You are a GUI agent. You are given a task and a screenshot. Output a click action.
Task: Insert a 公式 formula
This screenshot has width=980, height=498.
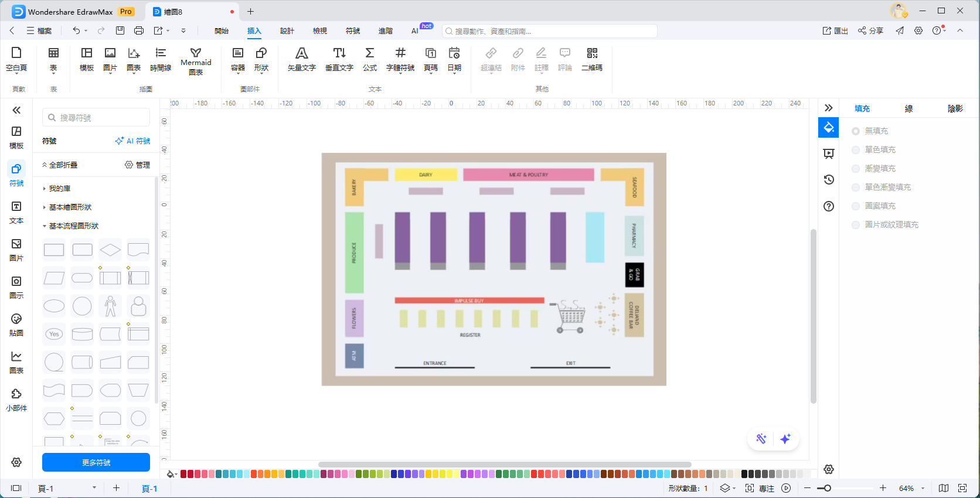pos(370,60)
